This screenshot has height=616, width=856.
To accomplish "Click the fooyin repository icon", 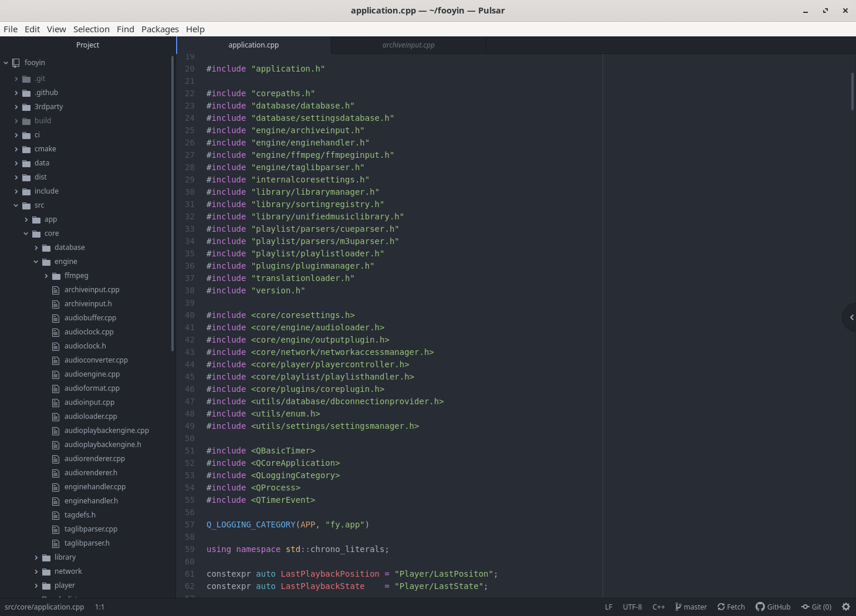I will pyautogui.click(x=16, y=63).
